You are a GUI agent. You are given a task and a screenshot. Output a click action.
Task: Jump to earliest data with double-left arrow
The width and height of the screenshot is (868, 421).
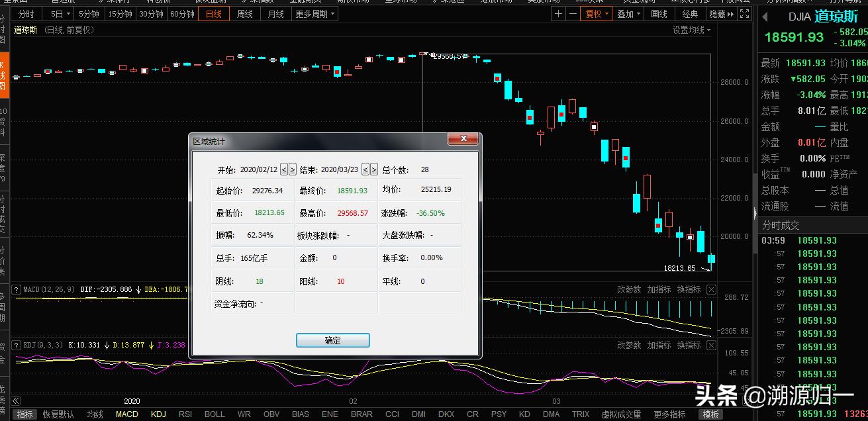16,400
